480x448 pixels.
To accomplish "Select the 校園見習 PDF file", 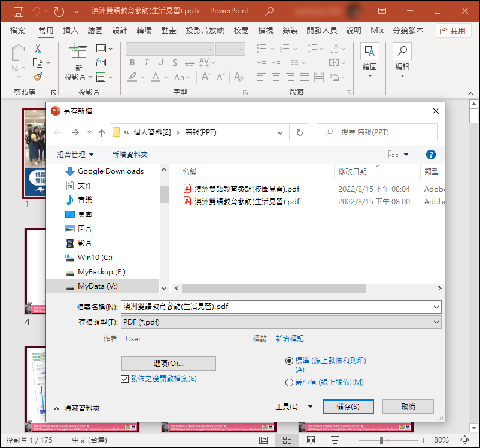I will point(247,189).
